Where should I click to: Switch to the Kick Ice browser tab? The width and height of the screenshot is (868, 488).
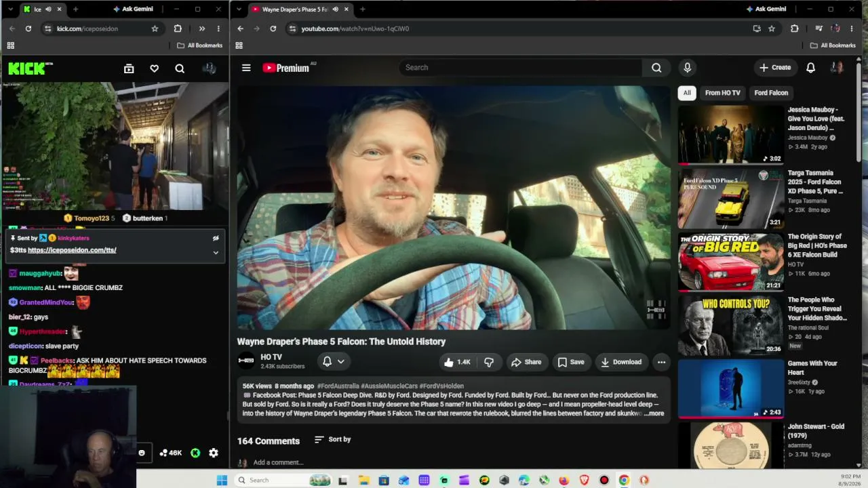click(42, 9)
